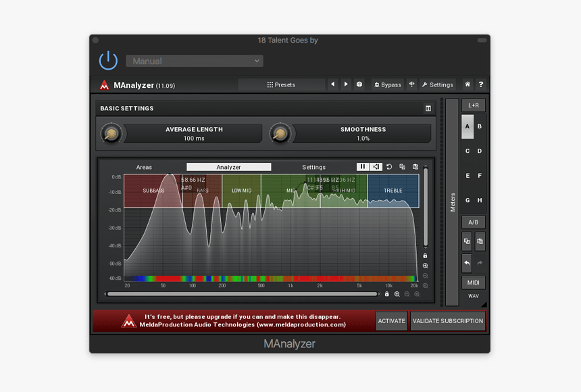This screenshot has width=581, height=392.
Task: Click the WAV button
Action: 473,296
